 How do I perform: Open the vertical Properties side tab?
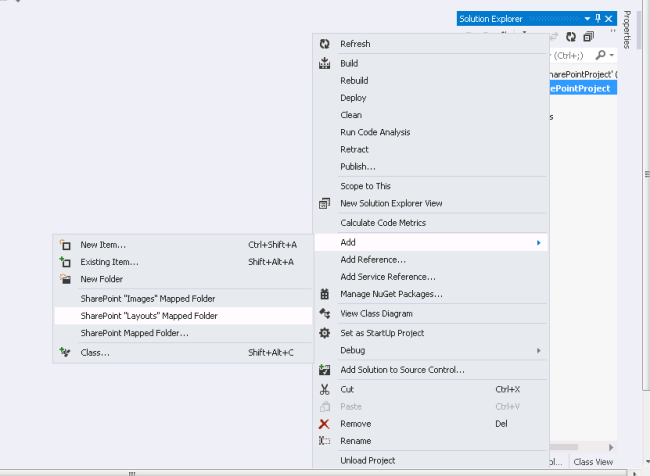click(x=627, y=30)
